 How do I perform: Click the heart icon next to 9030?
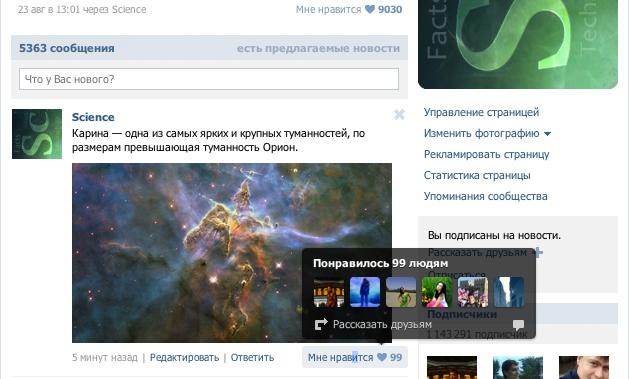click(x=370, y=9)
